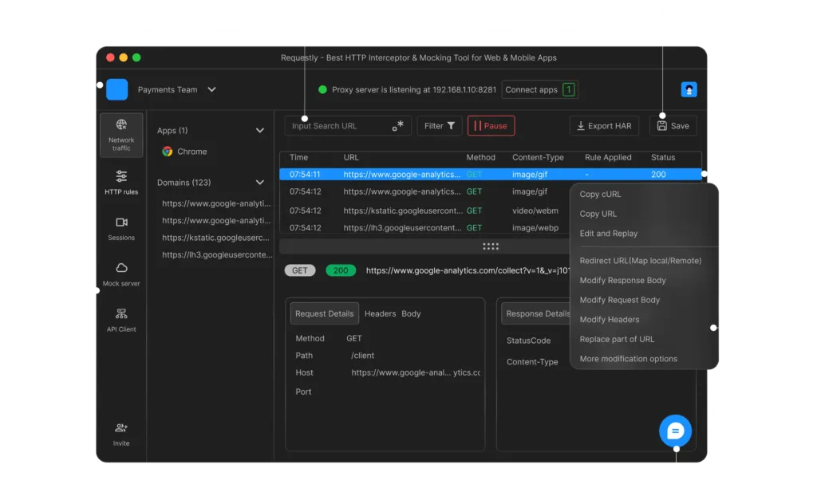Sort by the Content-Type column header
The width and height of the screenshot is (817, 504).
(x=538, y=158)
